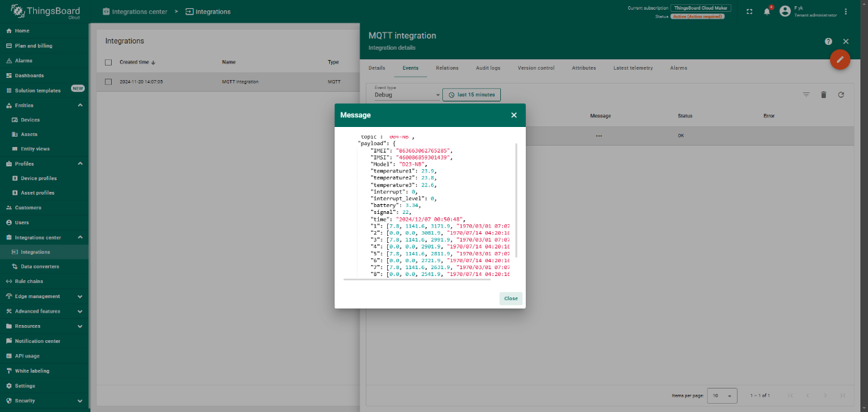The image size is (868, 412).
Task: Open Devices under Entities
Action: [x=44, y=120]
